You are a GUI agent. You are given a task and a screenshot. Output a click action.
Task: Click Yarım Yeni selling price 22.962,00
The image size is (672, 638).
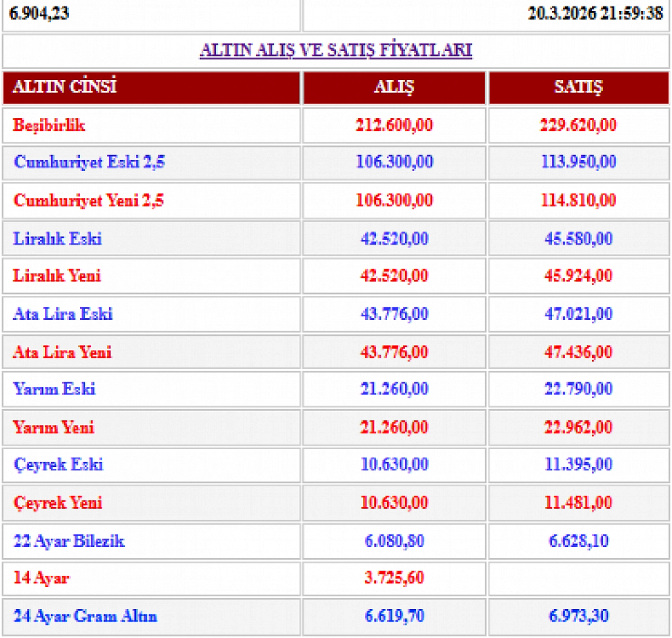[x=579, y=427]
